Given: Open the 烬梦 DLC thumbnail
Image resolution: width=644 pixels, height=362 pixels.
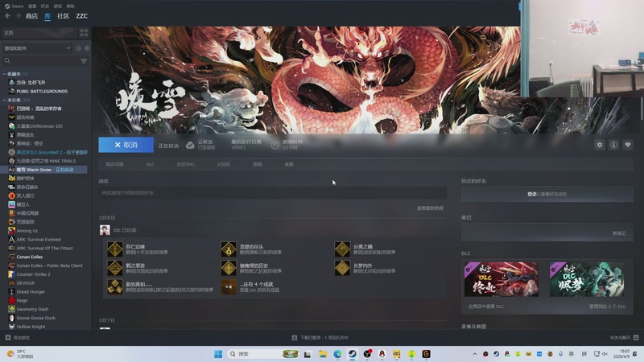Looking at the screenshot, I should pyautogui.click(x=587, y=279).
